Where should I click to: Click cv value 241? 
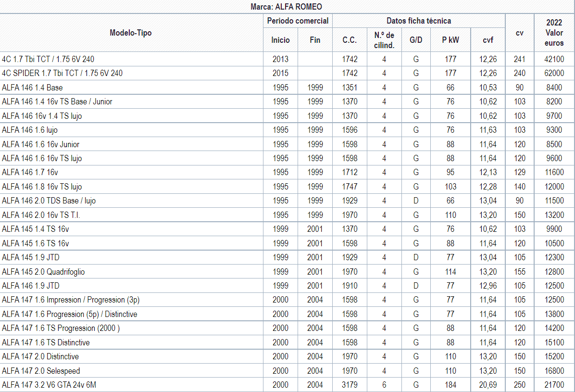point(520,59)
